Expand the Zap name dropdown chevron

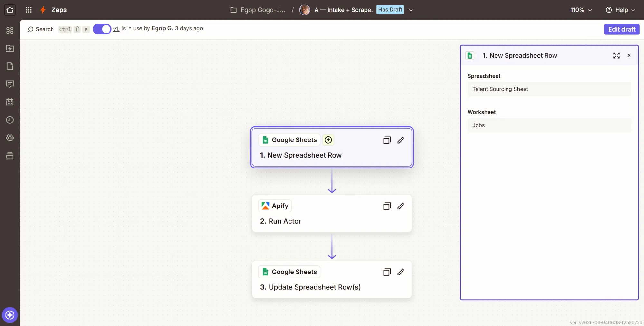pyautogui.click(x=411, y=10)
